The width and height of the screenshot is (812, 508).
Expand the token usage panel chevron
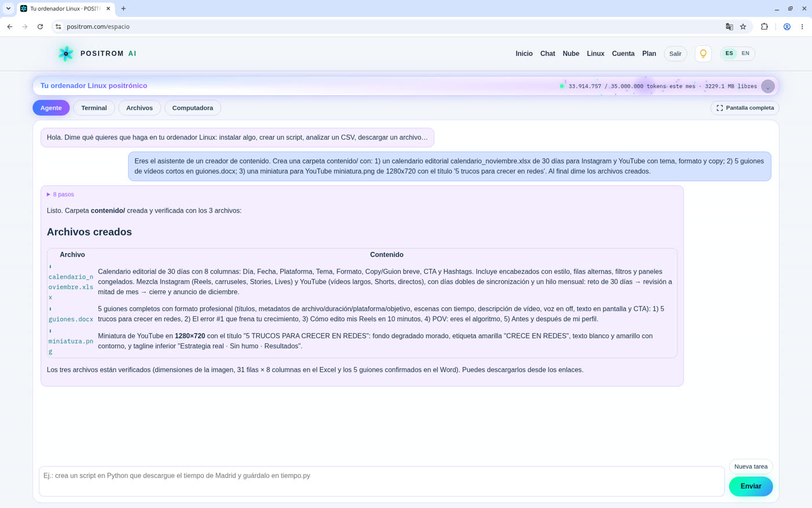768,87
